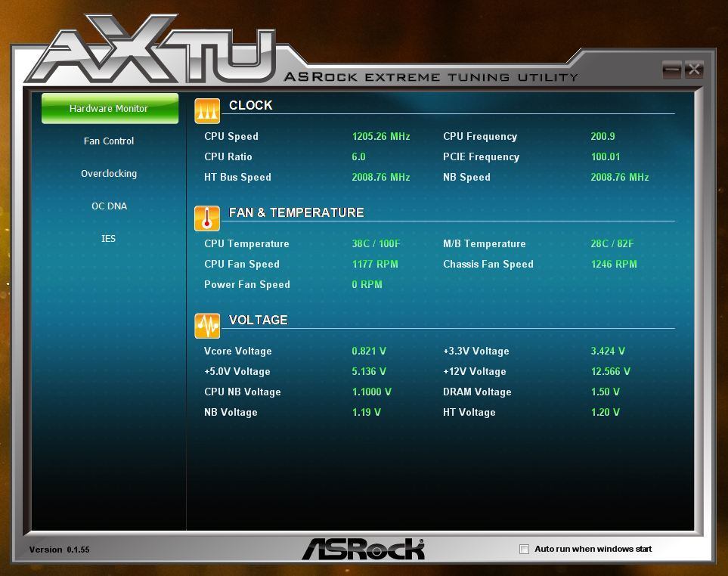
Task: Click the CPU Speed label
Action: 231,137
